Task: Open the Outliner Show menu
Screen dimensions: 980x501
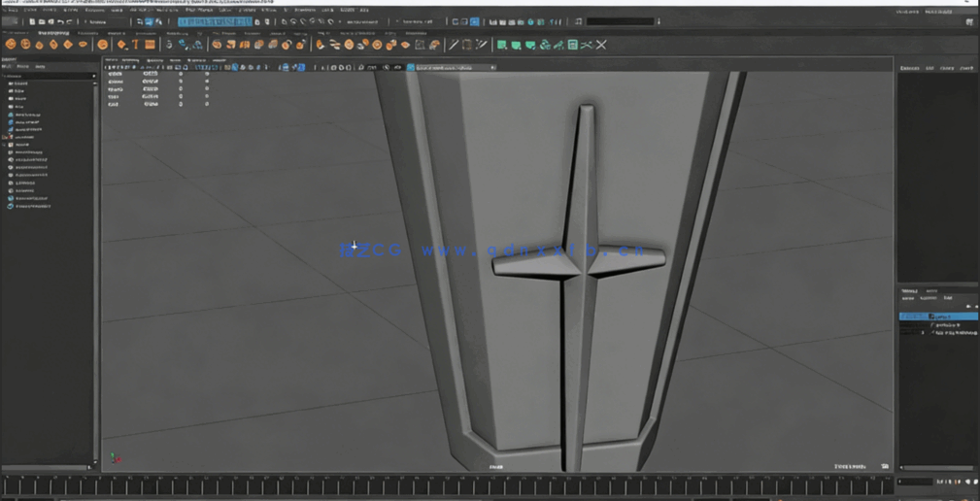Action: [x=23, y=67]
